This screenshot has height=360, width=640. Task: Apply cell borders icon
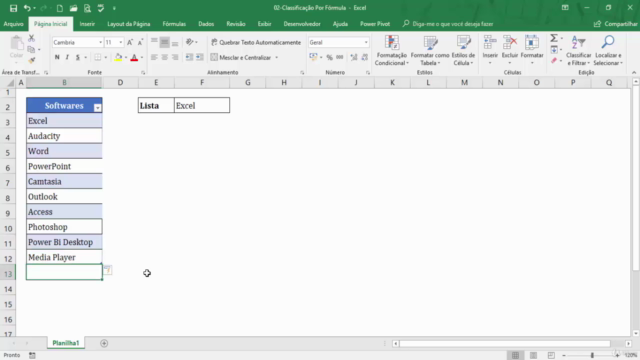coord(98,58)
